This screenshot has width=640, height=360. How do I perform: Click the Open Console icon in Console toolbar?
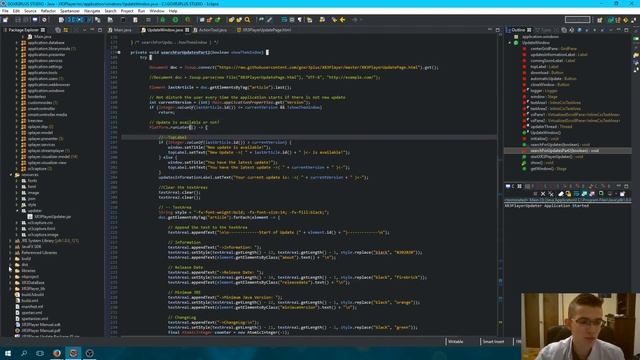pyautogui.click(x=622, y=194)
